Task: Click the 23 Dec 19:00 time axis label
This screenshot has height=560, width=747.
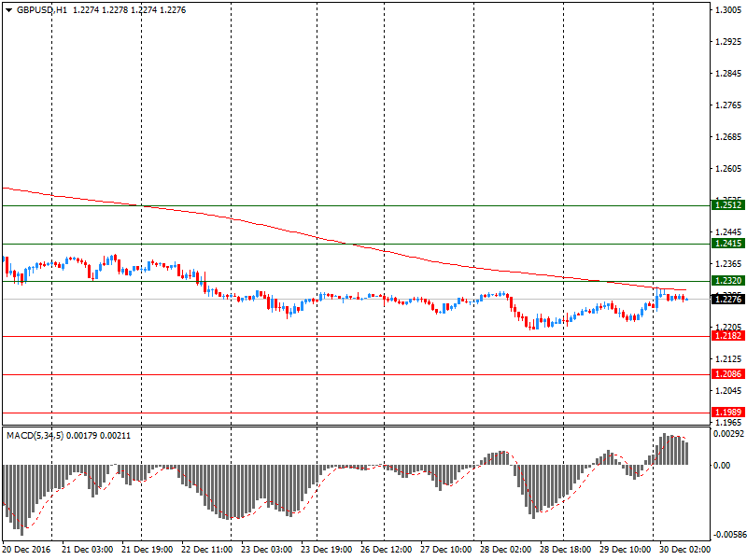Action: click(x=327, y=550)
